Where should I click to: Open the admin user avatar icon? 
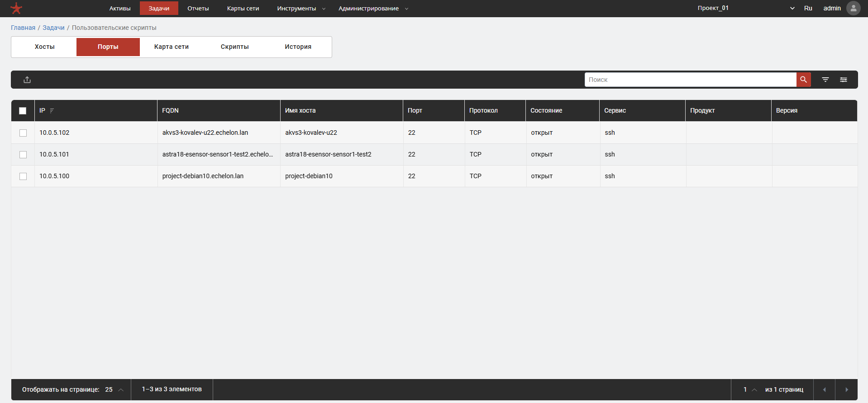[x=853, y=8]
